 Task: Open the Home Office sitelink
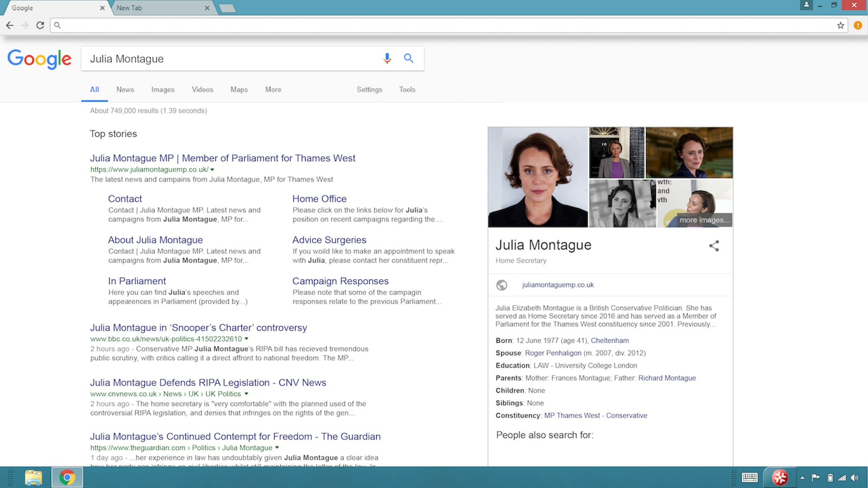(x=319, y=199)
